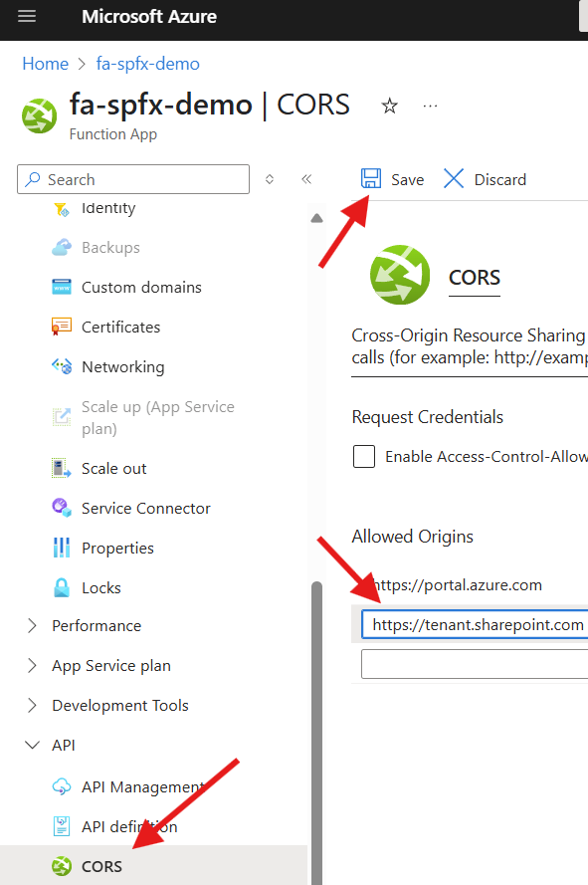Enable Access-Control-Allow-Credentials checkbox
Image resolution: width=588 pixels, height=885 pixels.
click(364, 456)
